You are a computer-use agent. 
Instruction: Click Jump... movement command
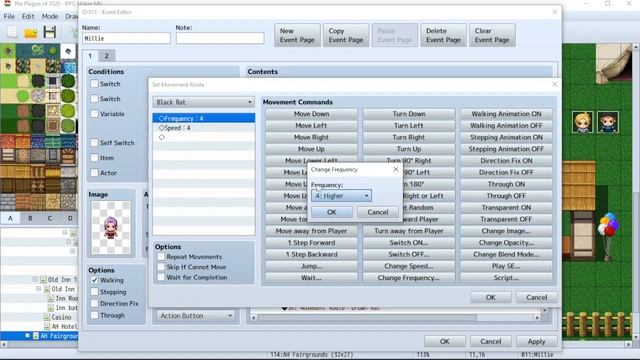[311, 266]
